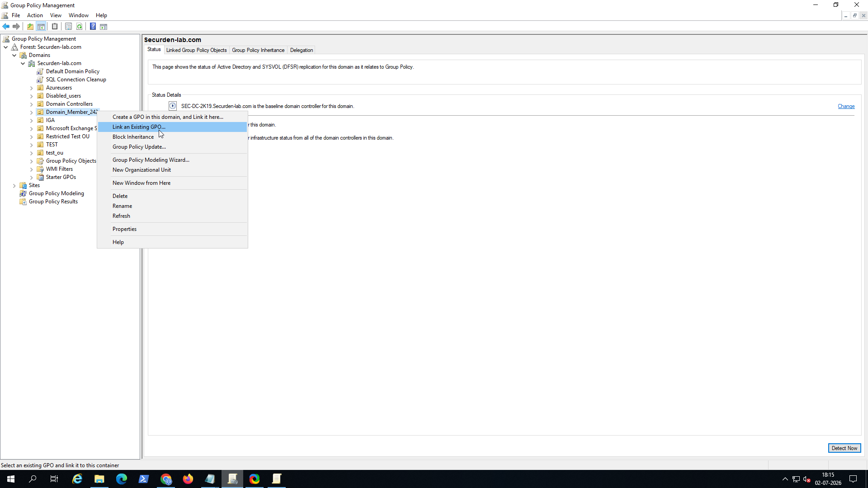
Task: Click the Group Policy Modeling icon
Action: (23, 193)
